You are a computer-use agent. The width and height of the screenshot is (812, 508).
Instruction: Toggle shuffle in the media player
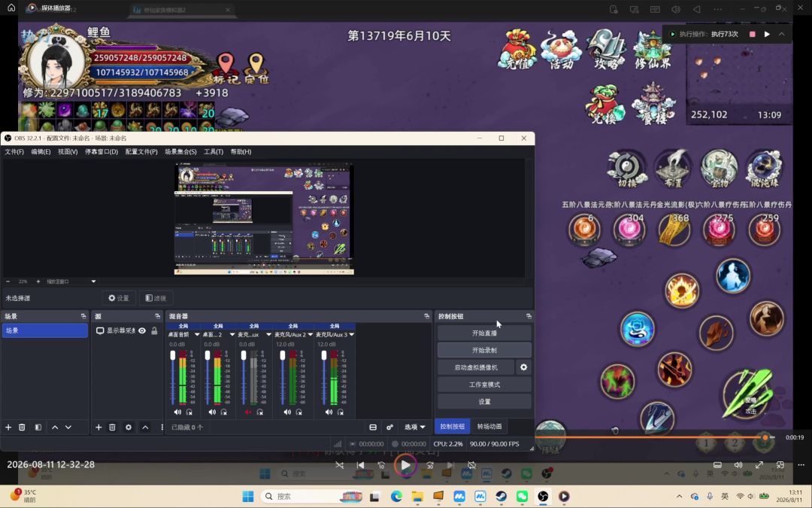click(x=340, y=465)
